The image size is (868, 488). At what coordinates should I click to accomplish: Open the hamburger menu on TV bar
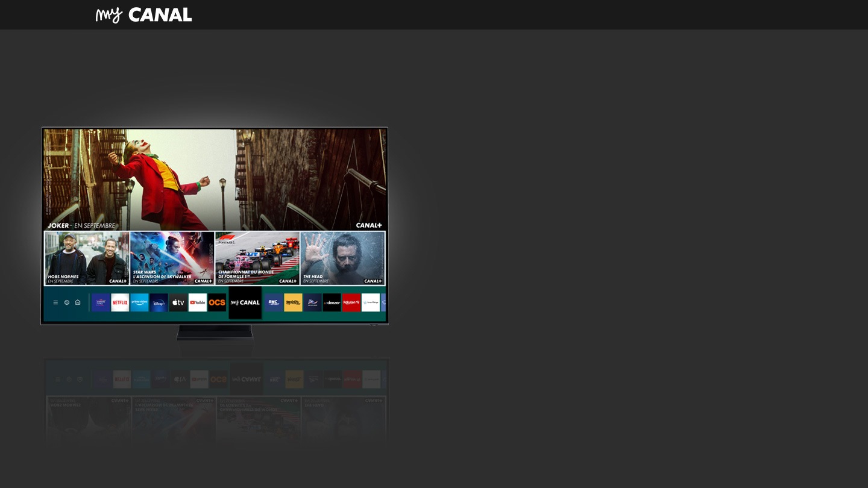pos(55,302)
